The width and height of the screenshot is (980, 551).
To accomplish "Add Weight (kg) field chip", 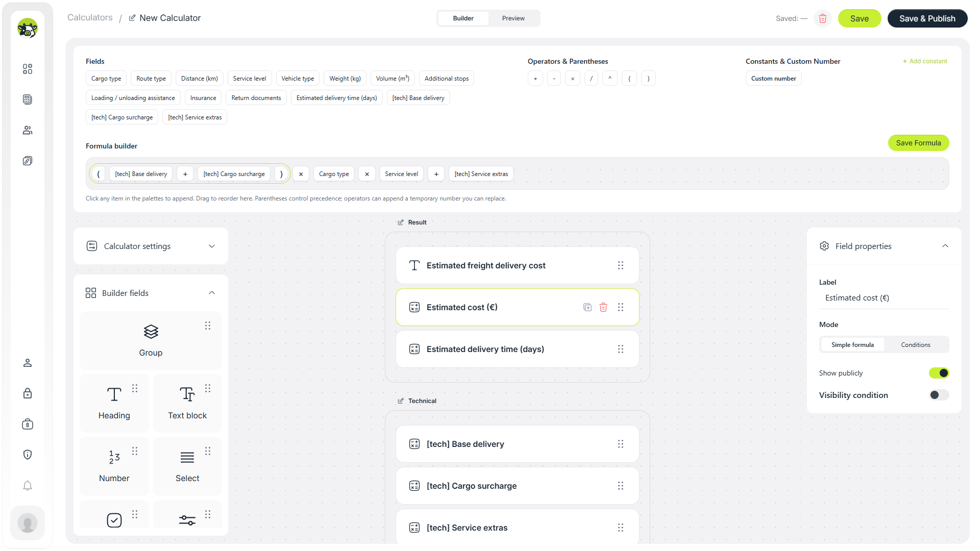I will tap(345, 79).
